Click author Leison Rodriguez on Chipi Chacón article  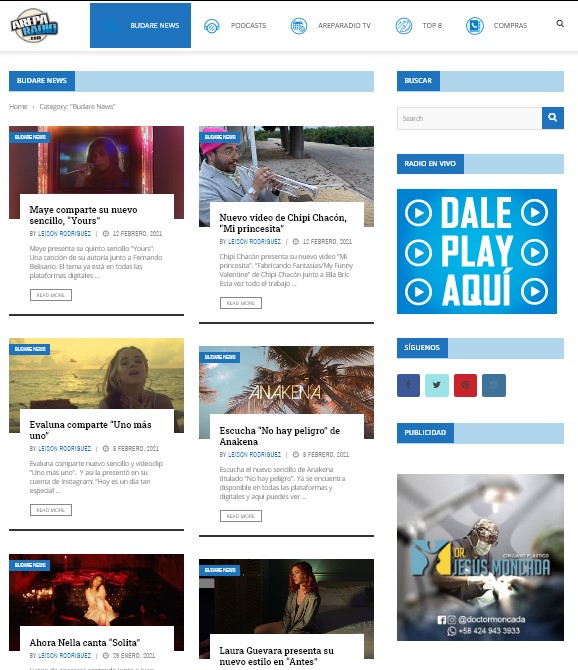point(255,242)
